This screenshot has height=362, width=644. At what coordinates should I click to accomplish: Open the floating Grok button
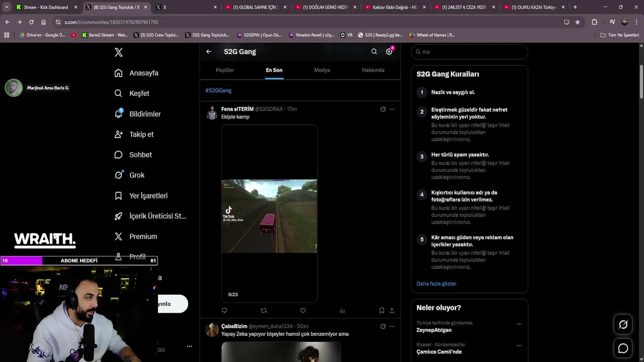[x=623, y=325]
